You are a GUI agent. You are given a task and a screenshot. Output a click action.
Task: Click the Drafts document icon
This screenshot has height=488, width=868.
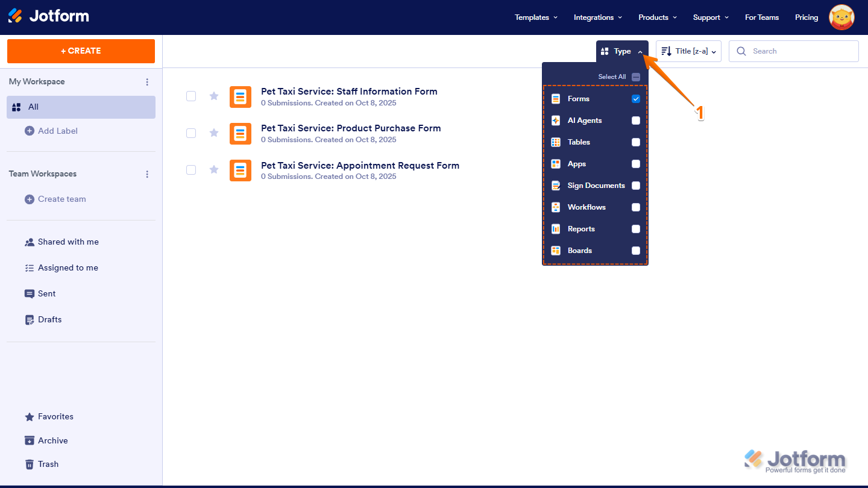pos(30,320)
